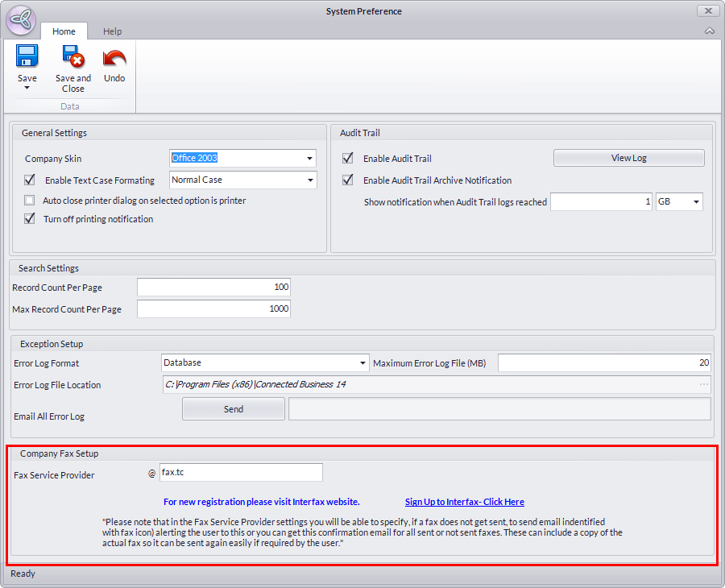Open the Sign Up to Interfax link
The height and width of the screenshot is (588, 725).
[x=464, y=502]
